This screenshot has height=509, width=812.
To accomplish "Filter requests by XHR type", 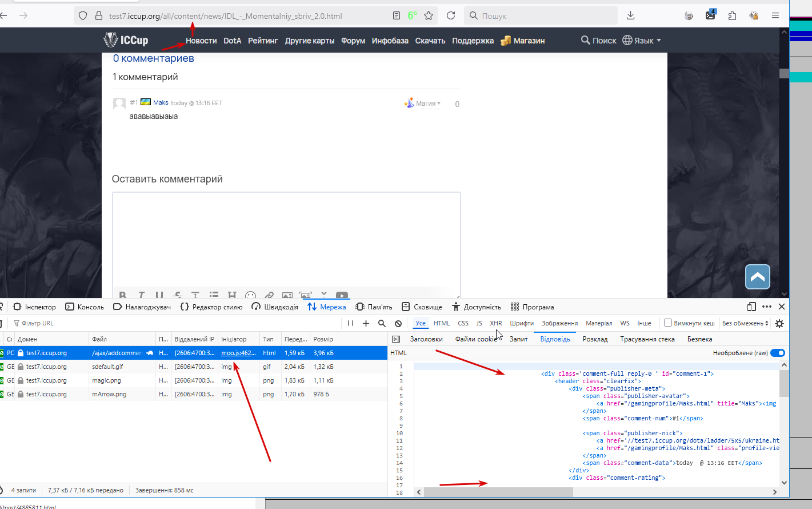I will pyautogui.click(x=496, y=323).
